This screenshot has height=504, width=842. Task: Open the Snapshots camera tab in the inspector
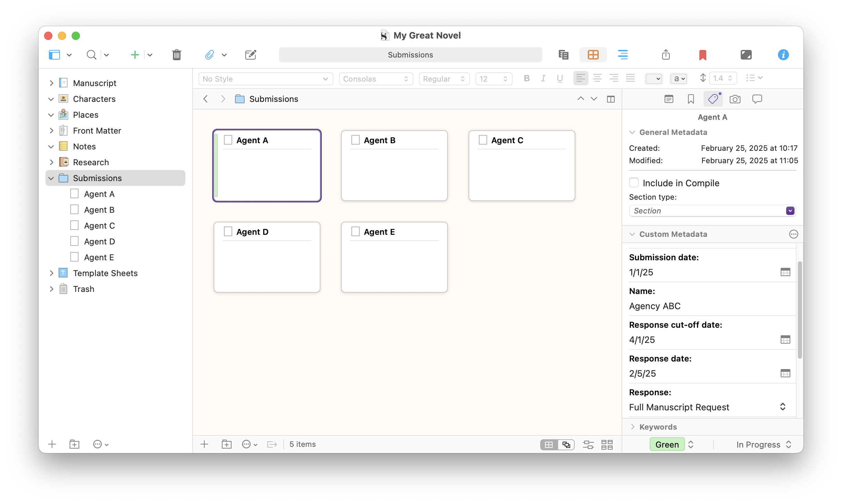pyautogui.click(x=735, y=99)
